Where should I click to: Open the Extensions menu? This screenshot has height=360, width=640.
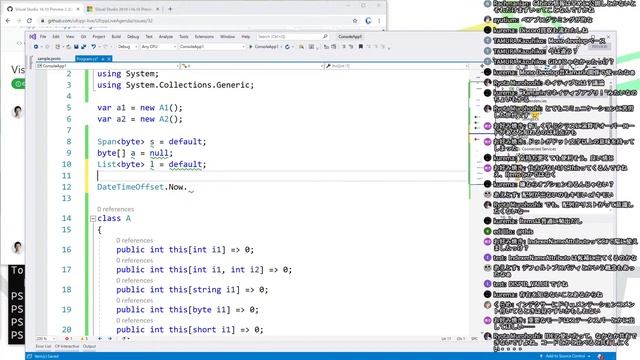coord(204,37)
